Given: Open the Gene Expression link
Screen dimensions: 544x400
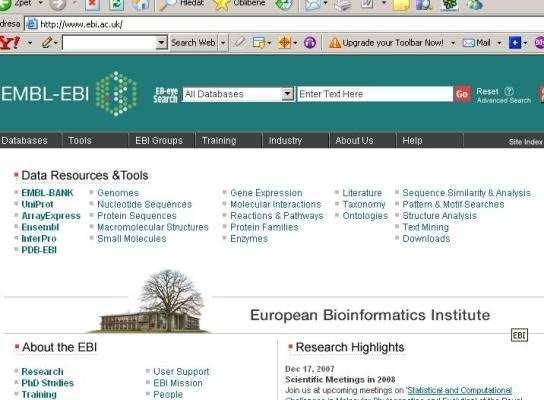Looking at the screenshot, I should (266, 193).
